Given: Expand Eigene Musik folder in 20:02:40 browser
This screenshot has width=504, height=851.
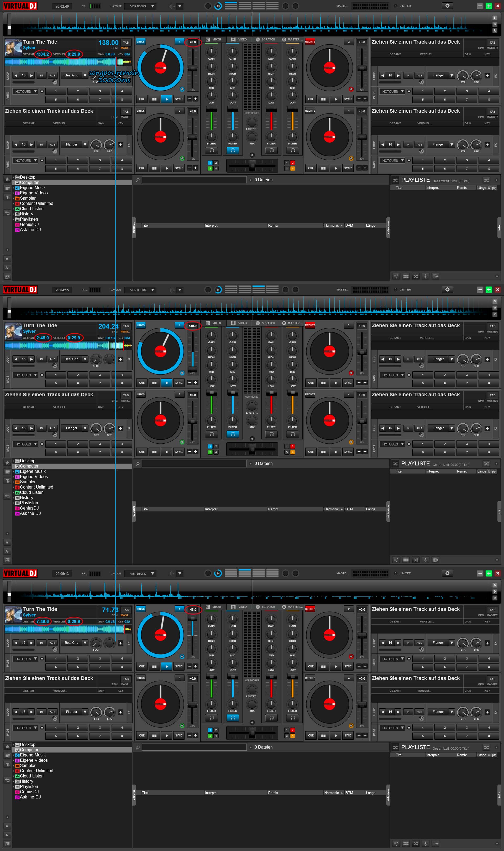Looking at the screenshot, I should (13, 188).
